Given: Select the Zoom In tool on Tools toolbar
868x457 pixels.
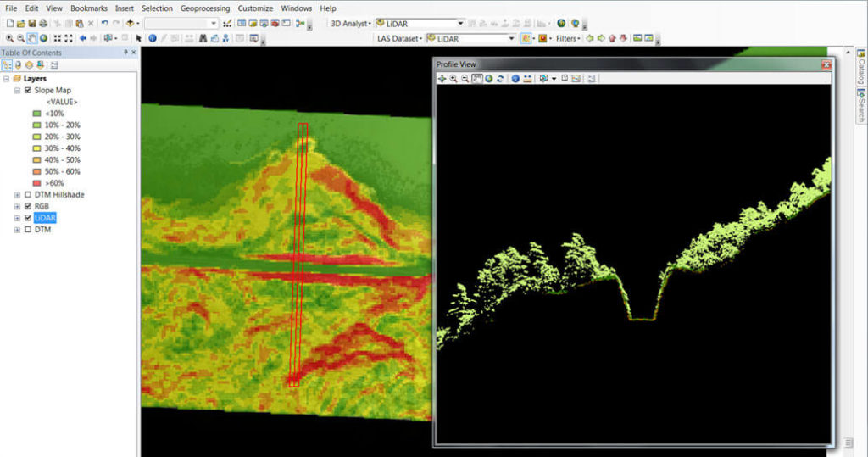Looking at the screenshot, I should (x=9, y=38).
